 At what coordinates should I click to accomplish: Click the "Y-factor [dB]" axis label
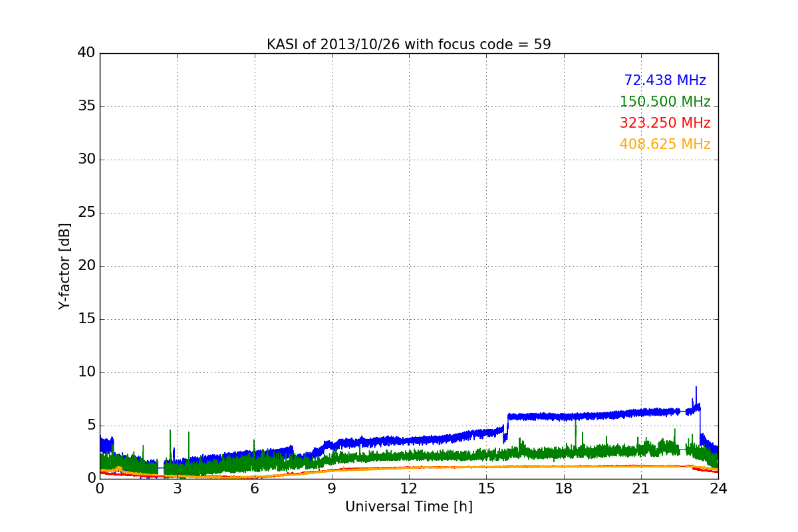(x=65, y=266)
